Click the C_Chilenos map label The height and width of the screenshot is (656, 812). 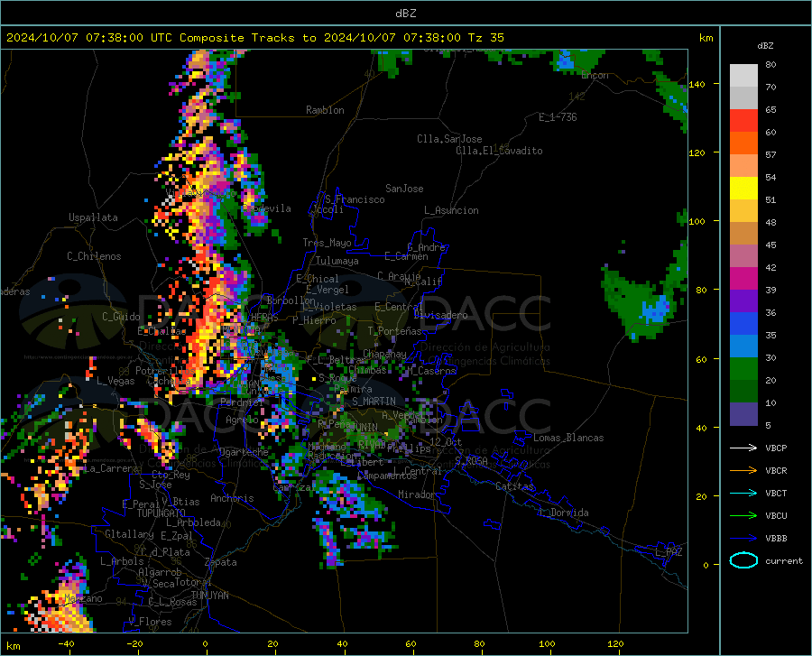[x=94, y=256]
